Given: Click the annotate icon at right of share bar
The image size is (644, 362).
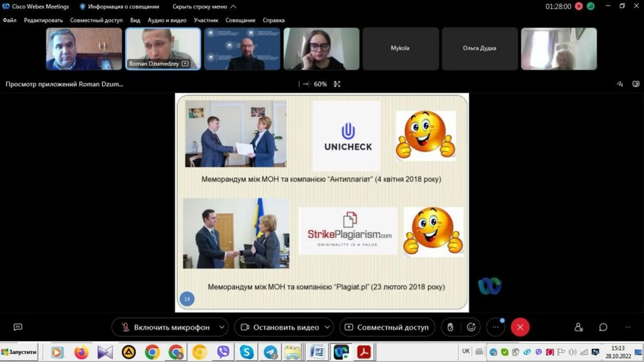Looking at the screenshot, I should pos(619,84).
